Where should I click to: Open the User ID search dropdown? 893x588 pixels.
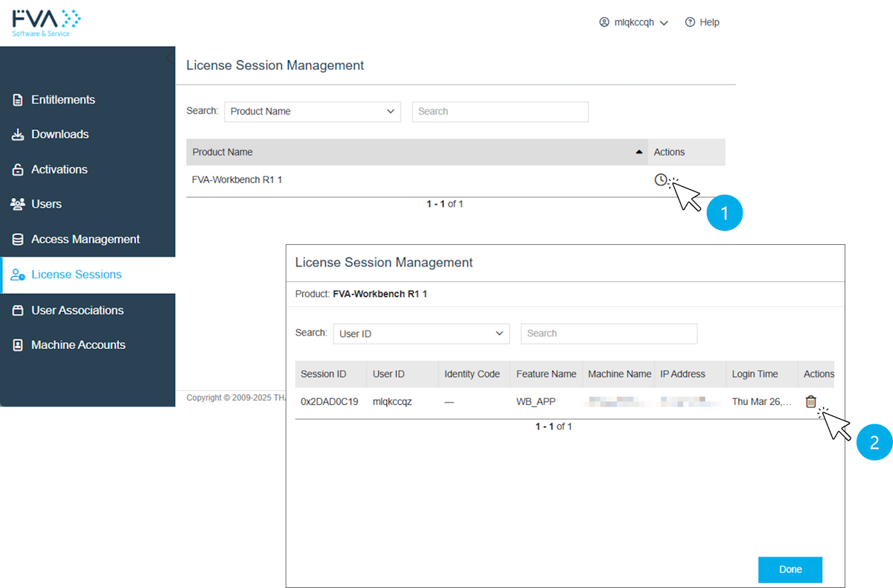point(420,333)
